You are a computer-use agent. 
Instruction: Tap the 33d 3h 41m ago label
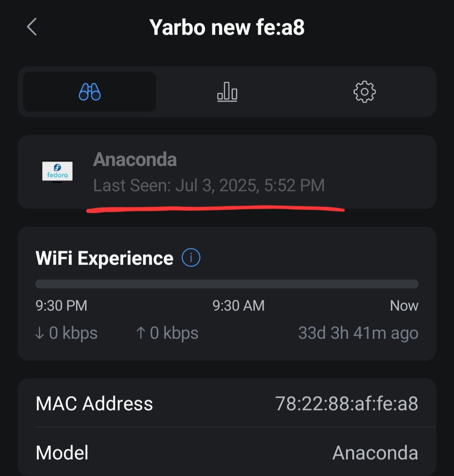359,333
